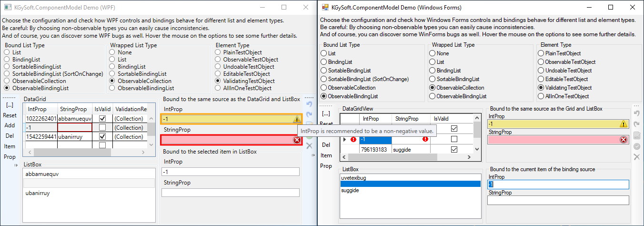Image resolution: width=644 pixels, height=226 pixels.
Task: Click red StringProp field in WPF window
Action: point(231,140)
